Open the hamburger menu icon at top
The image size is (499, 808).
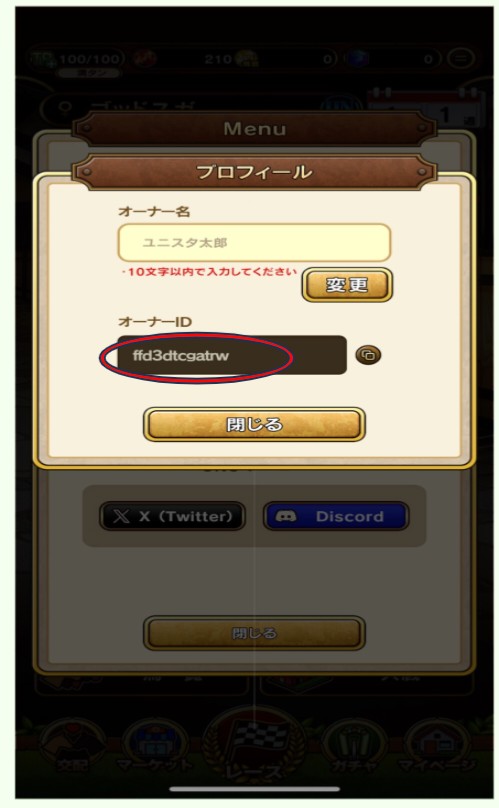coord(460,59)
